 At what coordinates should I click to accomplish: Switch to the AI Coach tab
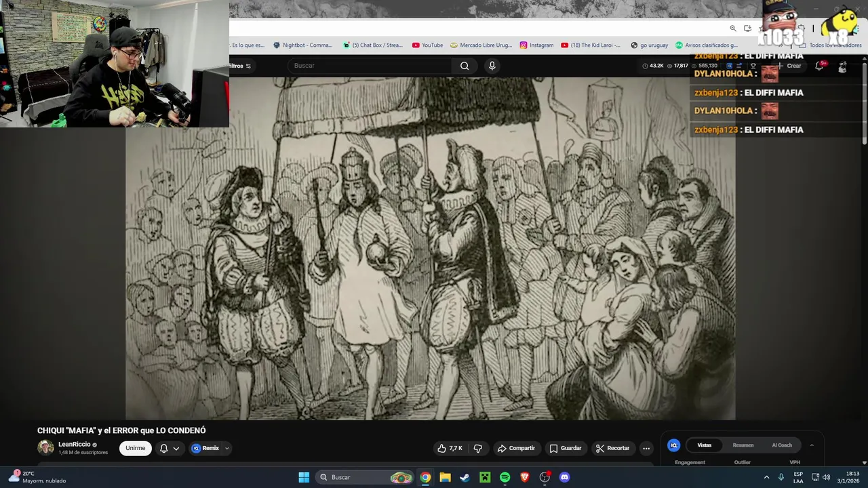(782, 445)
